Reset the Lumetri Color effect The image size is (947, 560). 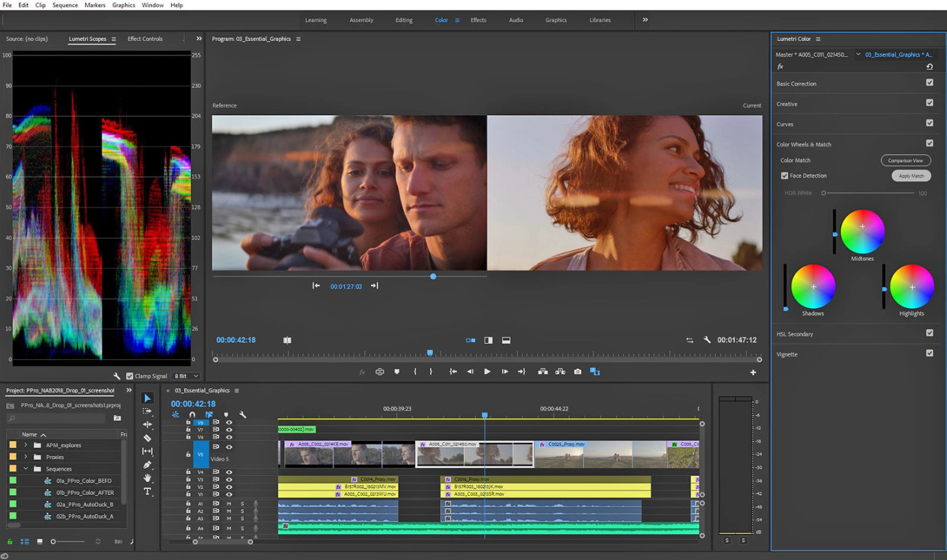tap(929, 66)
